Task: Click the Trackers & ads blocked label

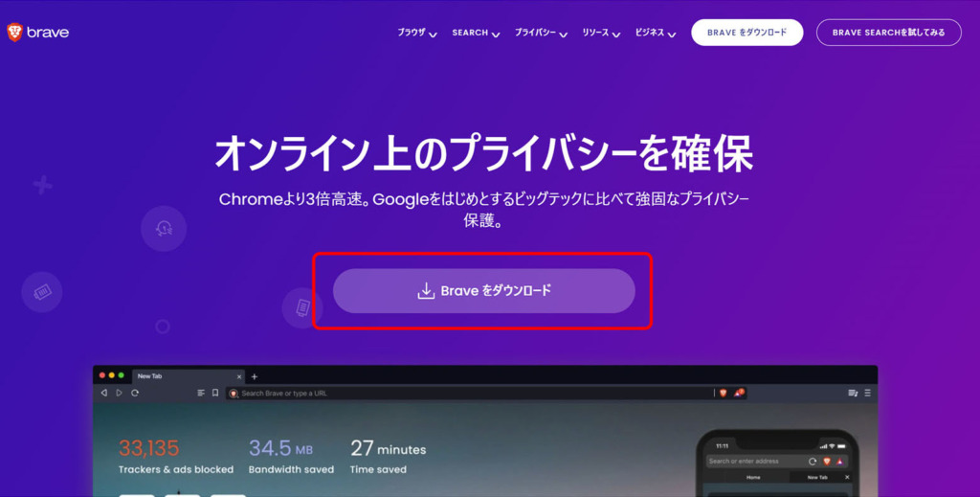Action: pyautogui.click(x=176, y=469)
